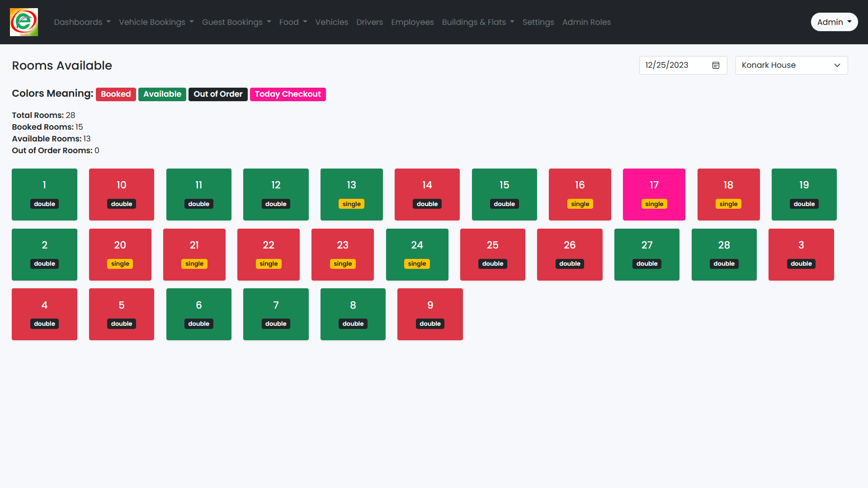Click the date input showing 12/25/2023
The width and height of the screenshot is (868, 488).
point(674,65)
